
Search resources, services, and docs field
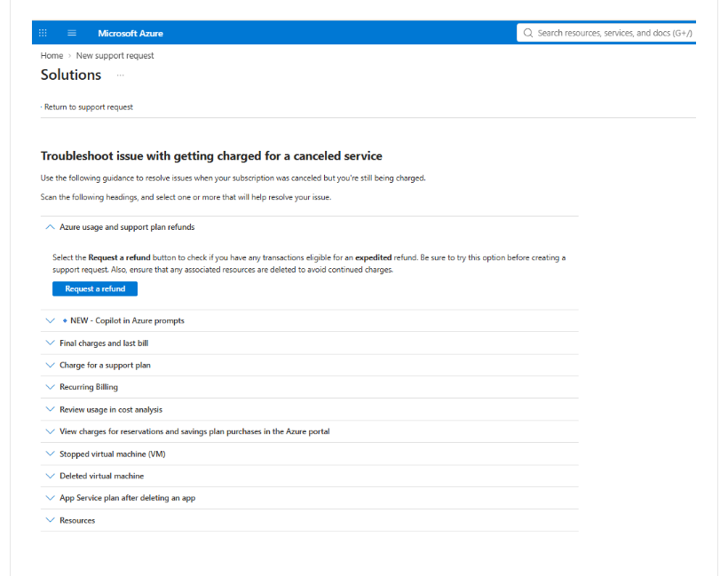pyautogui.click(x=606, y=33)
